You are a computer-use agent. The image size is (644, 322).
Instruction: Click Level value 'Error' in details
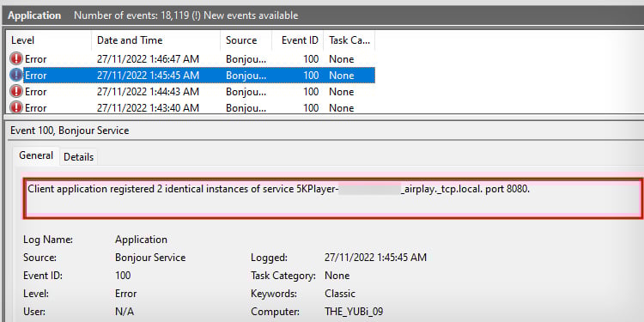[125, 294]
